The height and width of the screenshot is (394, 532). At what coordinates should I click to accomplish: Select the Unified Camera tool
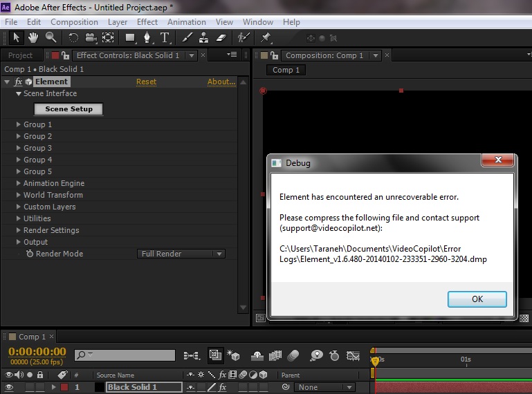point(91,37)
